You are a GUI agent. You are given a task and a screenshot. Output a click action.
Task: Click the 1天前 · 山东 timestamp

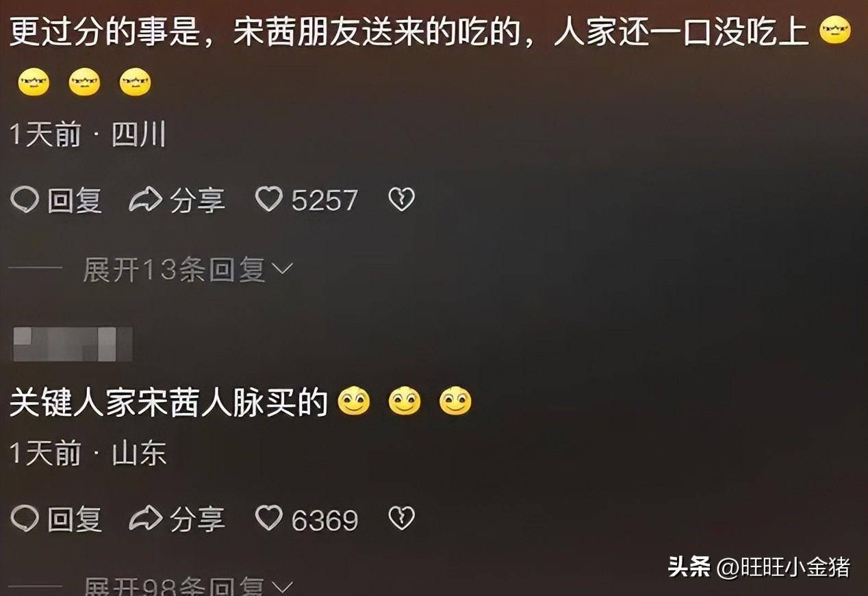[88, 454]
